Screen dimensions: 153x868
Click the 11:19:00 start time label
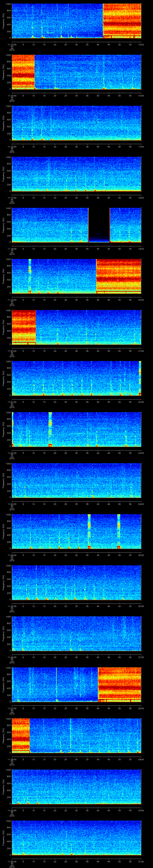pyautogui.click(x=12, y=300)
